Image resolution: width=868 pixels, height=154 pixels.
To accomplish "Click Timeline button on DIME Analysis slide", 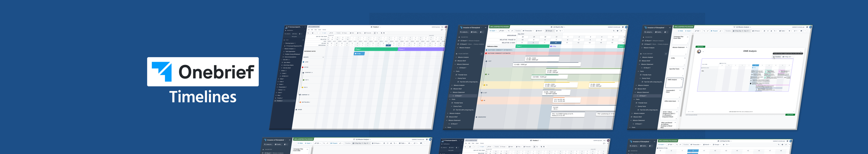I will point(777,57).
